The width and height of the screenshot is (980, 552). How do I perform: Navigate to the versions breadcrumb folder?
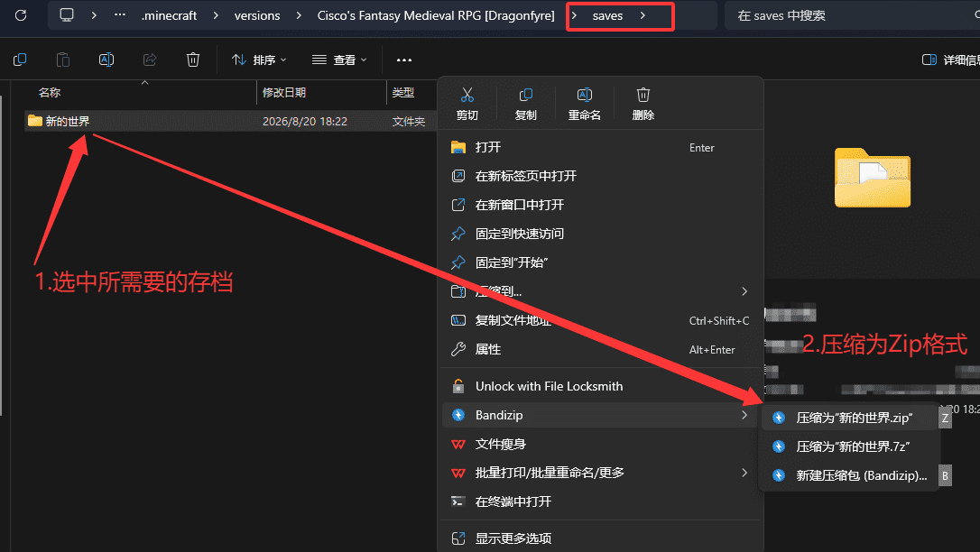click(x=257, y=15)
